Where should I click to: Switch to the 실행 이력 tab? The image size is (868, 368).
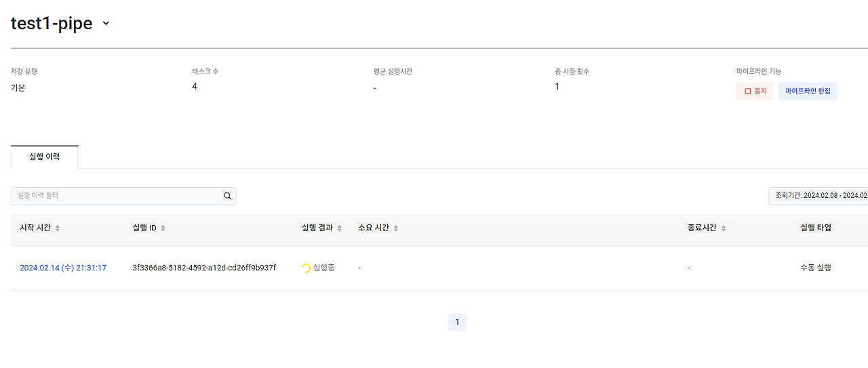tap(45, 157)
